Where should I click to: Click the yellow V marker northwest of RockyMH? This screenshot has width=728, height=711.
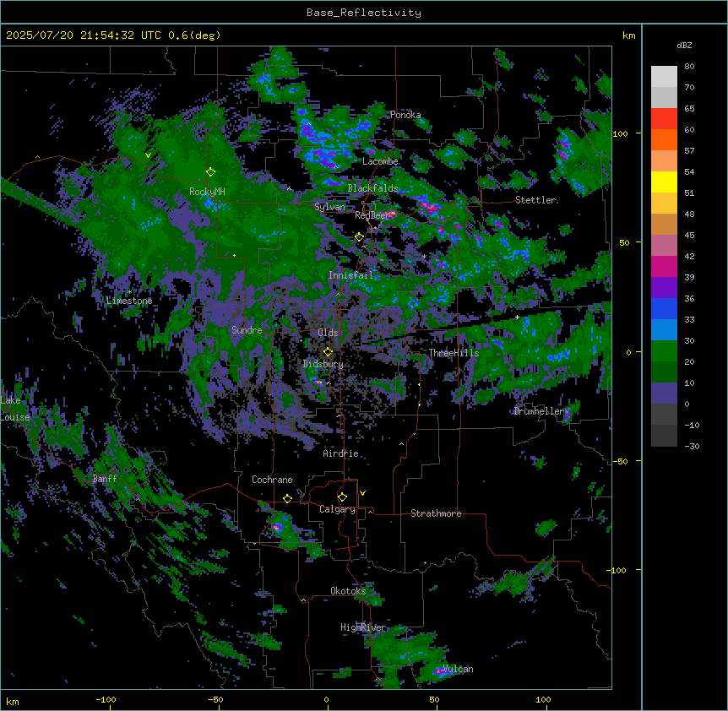(148, 155)
